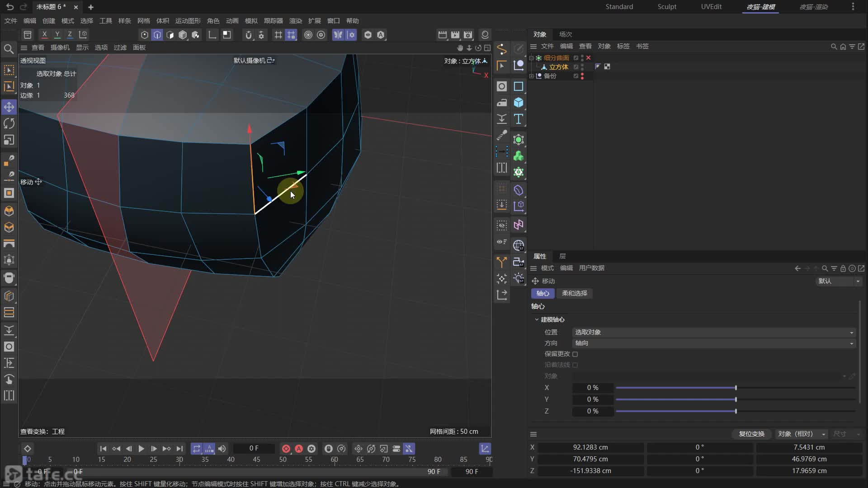The height and width of the screenshot is (488, 868).
Task: Click the globe icon in the object palette
Action: coord(519,245)
